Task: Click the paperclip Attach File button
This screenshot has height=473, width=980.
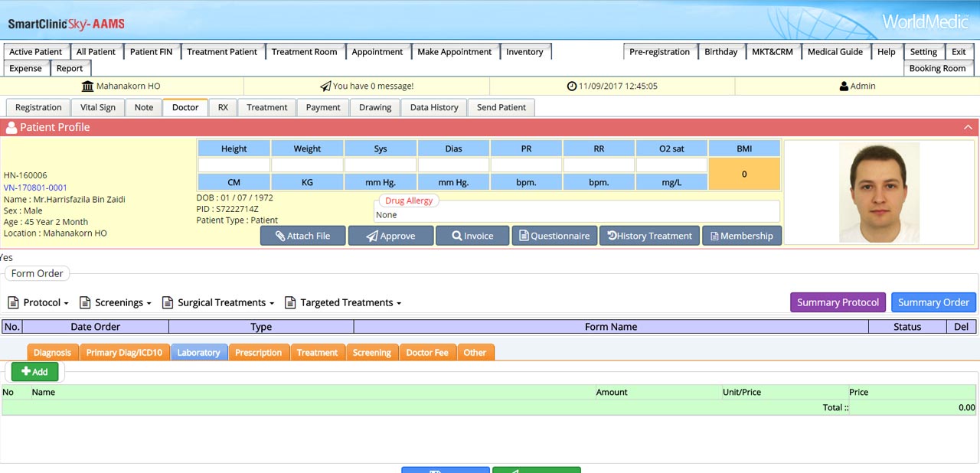Action: pyautogui.click(x=303, y=236)
